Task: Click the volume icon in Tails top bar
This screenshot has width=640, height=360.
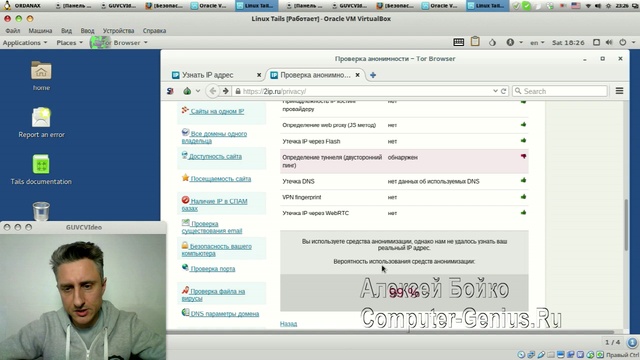Action: 609,42
